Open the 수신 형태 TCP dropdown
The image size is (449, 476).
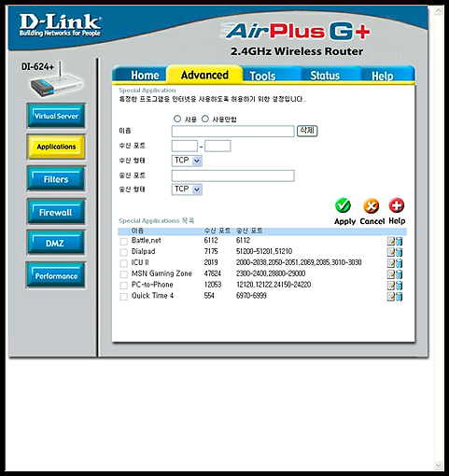click(x=187, y=161)
